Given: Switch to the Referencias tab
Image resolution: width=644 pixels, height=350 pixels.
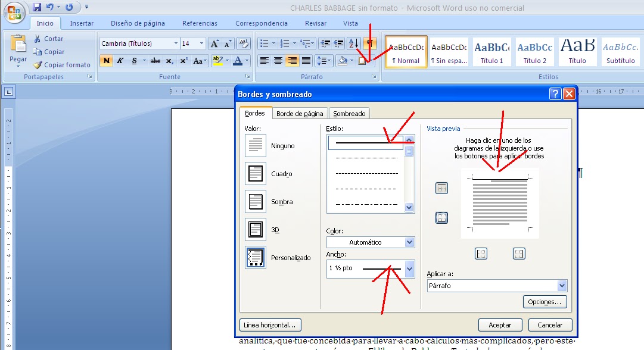Looking at the screenshot, I should tap(200, 23).
